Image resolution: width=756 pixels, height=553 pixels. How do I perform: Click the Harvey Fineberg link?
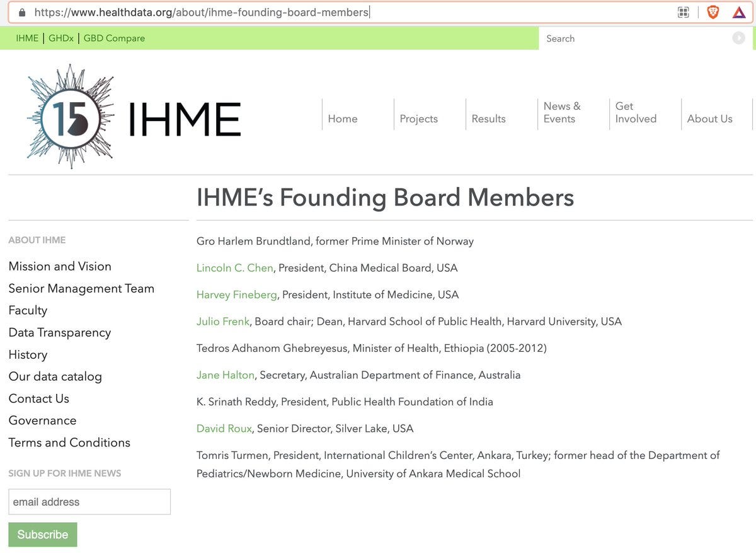click(237, 294)
